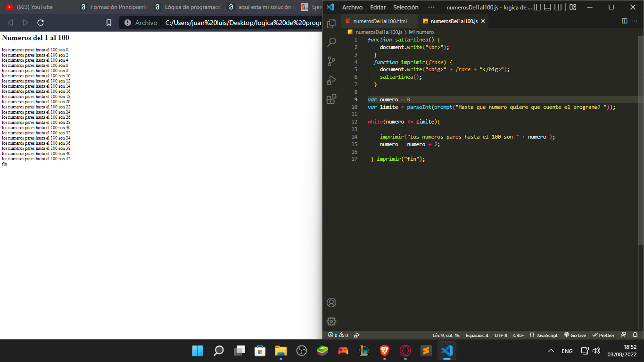Open the Explorer view in VS Code

coord(331,23)
